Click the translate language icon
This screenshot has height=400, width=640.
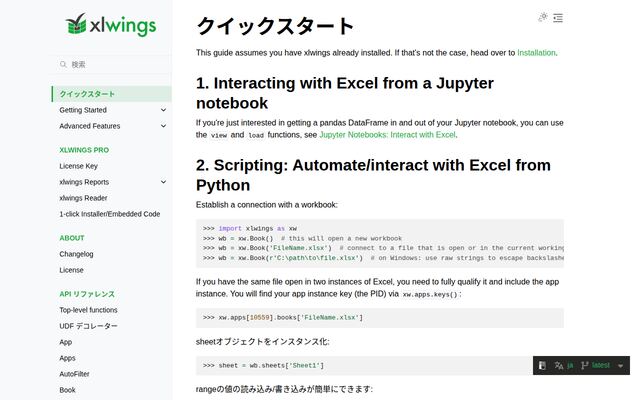coord(558,365)
